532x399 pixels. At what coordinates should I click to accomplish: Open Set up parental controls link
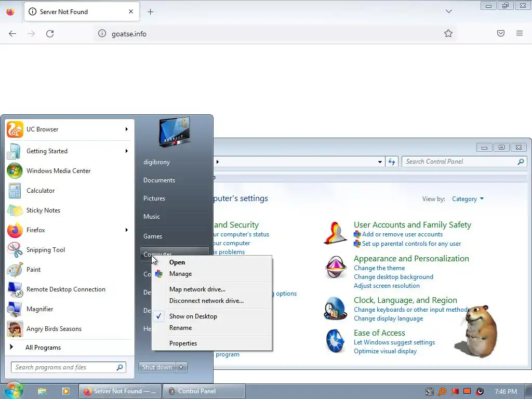(x=411, y=244)
